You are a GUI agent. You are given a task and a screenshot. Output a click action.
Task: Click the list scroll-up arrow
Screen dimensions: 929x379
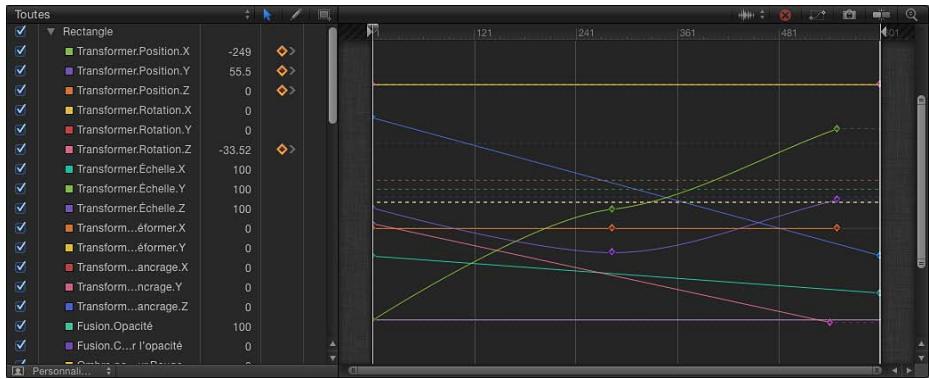[x=332, y=343]
